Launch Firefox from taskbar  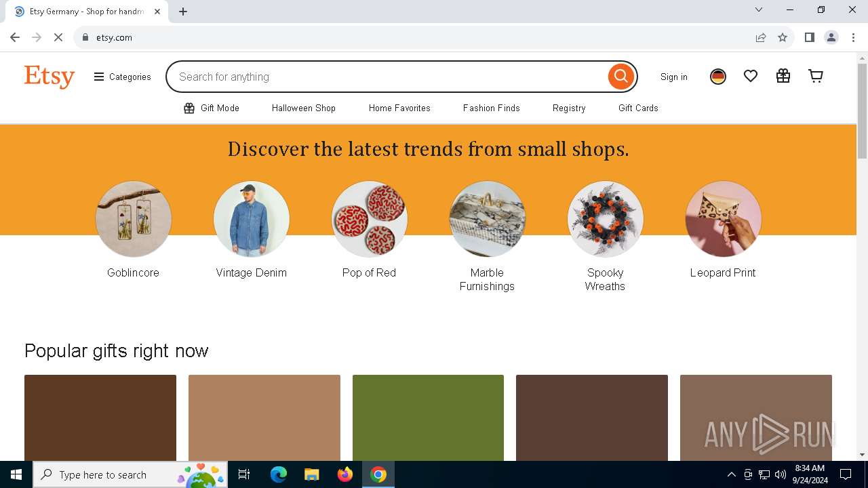pyautogui.click(x=345, y=474)
